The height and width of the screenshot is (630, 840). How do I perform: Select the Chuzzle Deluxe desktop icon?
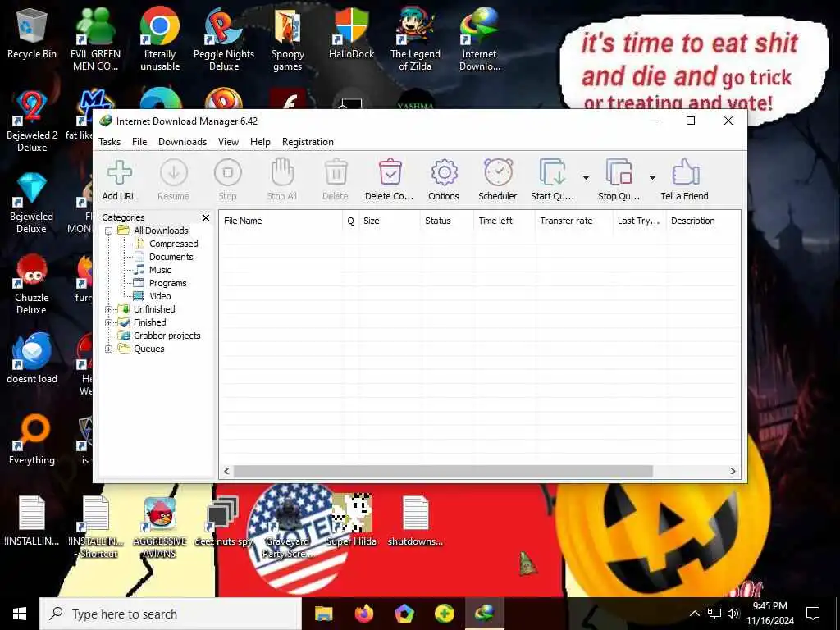(32, 284)
